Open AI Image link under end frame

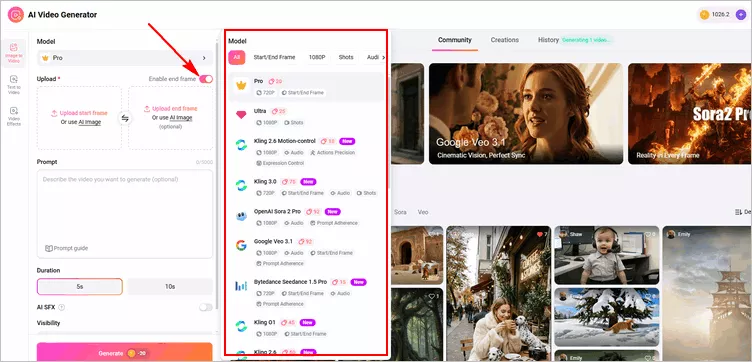tap(181, 117)
